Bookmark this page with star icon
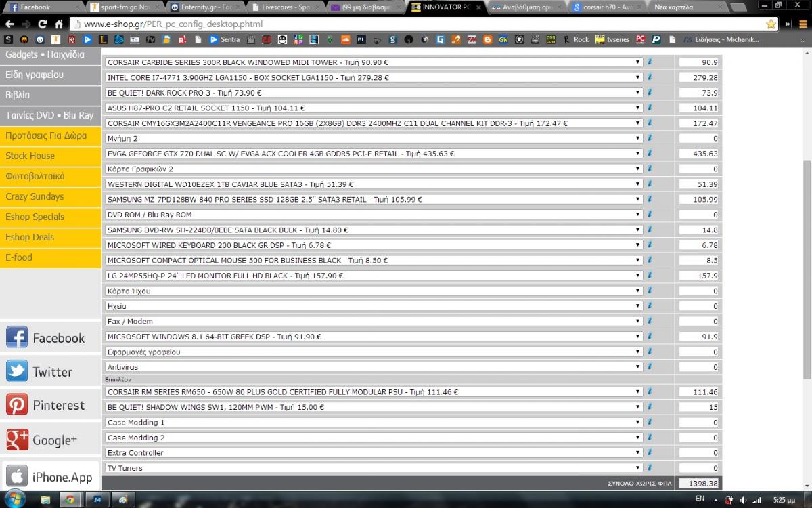This screenshot has width=812, height=508. (x=771, y=24)
